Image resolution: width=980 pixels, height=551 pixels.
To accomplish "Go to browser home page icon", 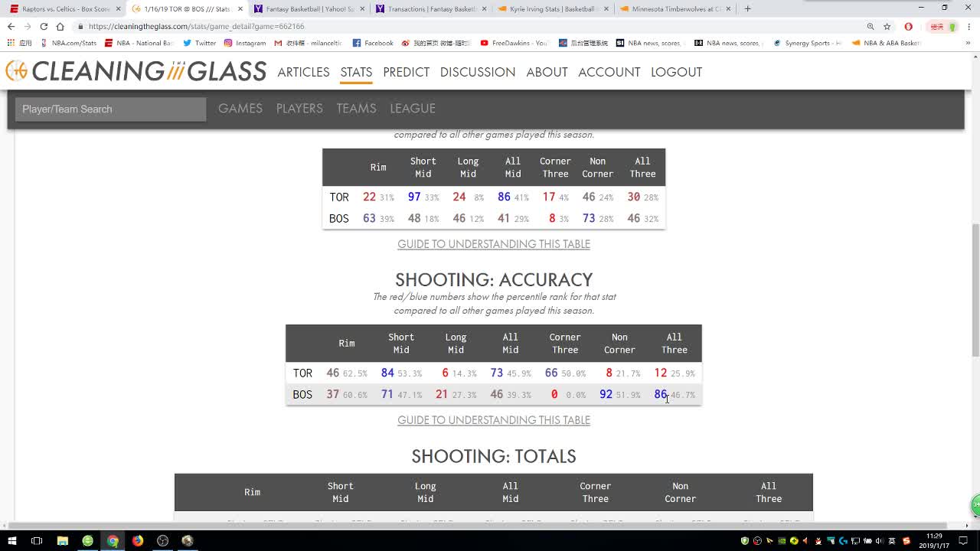I will (x=60, y=26).
